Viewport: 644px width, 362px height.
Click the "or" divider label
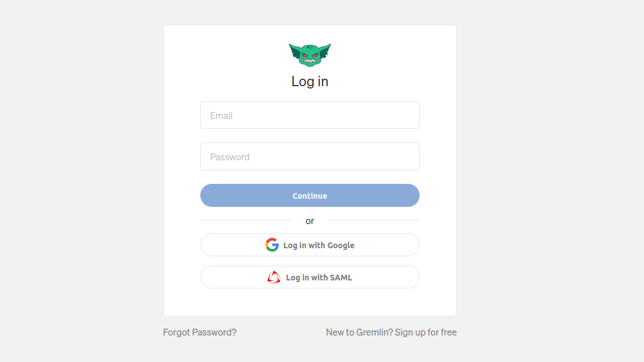[310, 221]
